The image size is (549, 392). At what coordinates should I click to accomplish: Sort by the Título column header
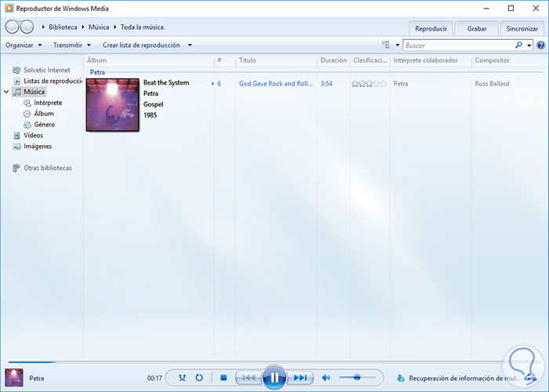click(277, 60)
